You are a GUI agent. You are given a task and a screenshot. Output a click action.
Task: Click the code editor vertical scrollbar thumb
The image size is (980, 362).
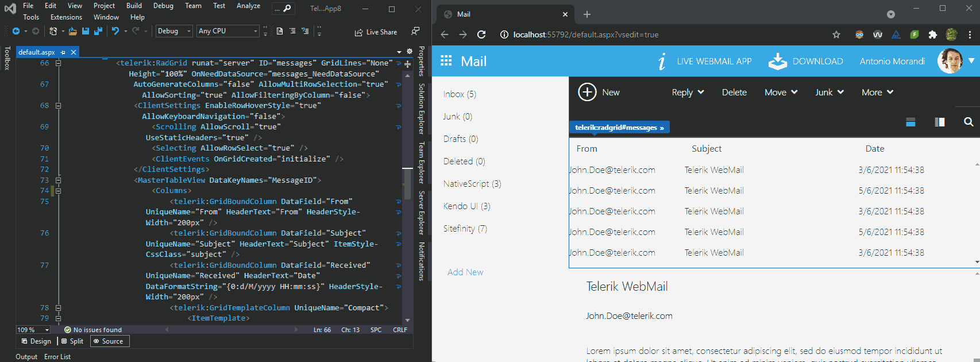(x=408, y=183)
